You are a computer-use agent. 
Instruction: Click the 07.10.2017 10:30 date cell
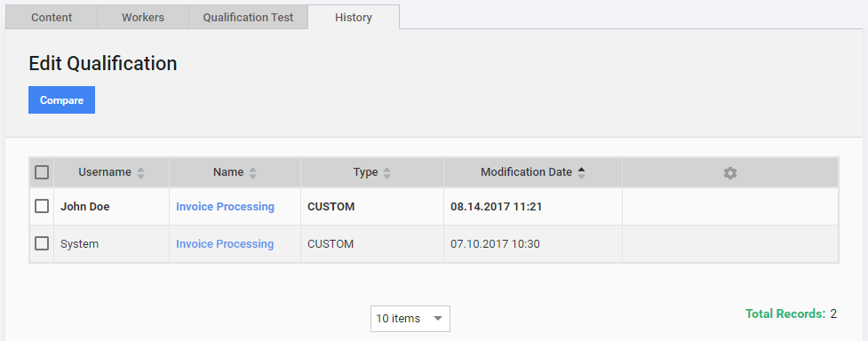pos(532,243)
